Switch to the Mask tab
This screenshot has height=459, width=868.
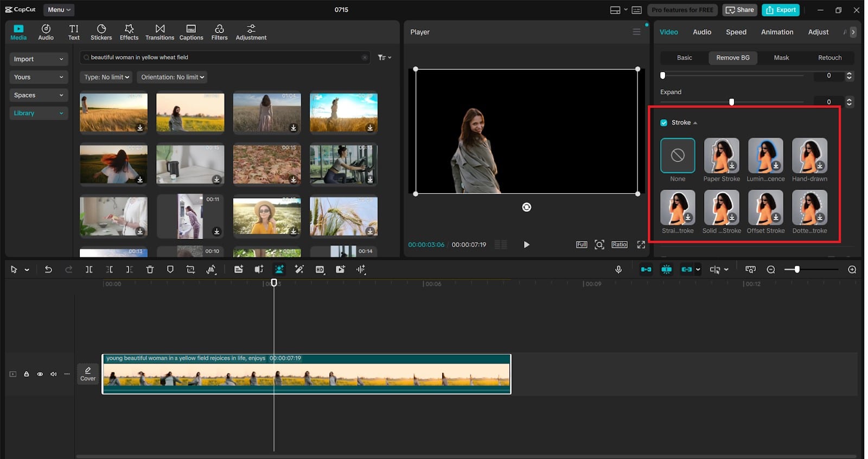point(781,57)
